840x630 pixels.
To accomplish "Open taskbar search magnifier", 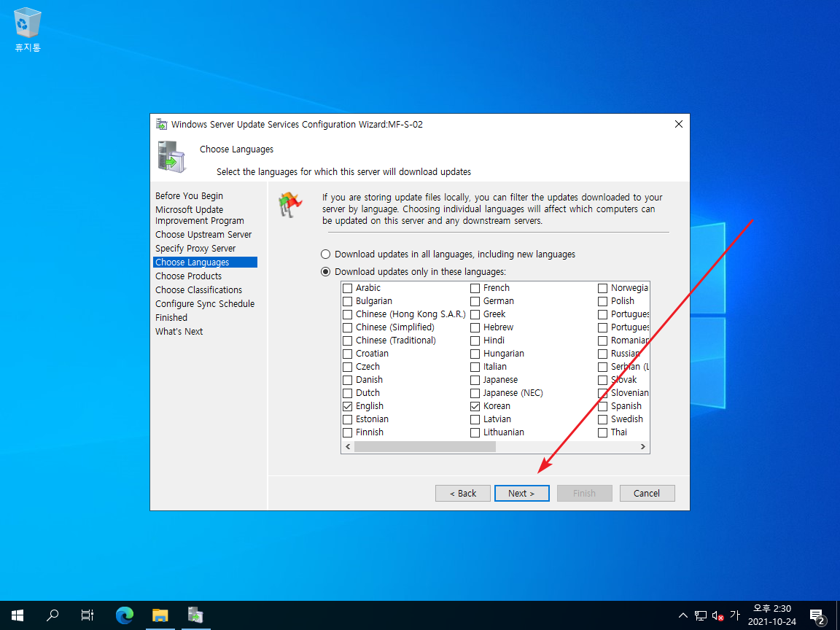I will coord(52,615).
